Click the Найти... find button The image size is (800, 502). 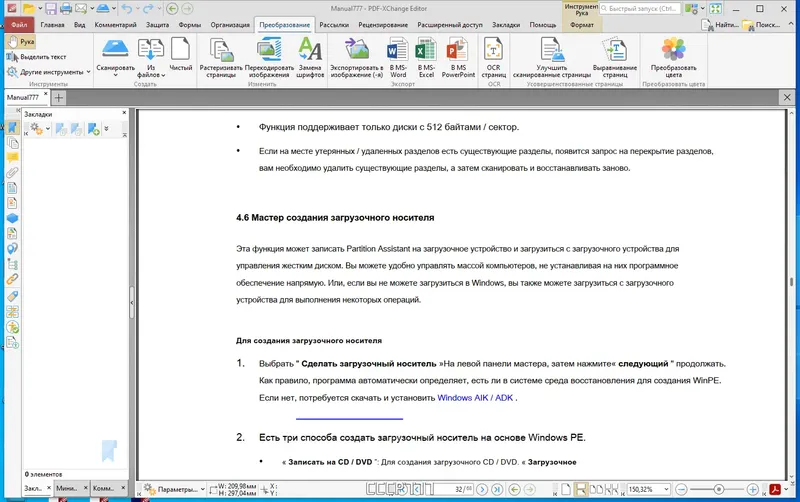[x=720, y=24]
